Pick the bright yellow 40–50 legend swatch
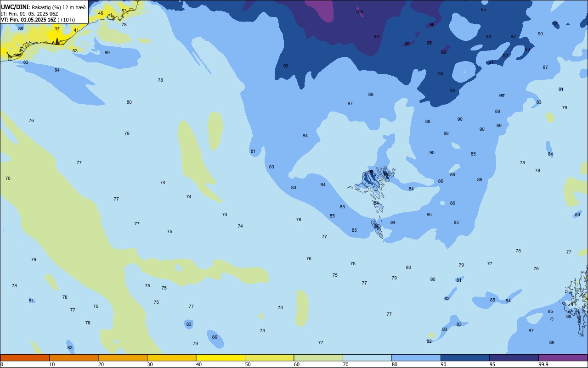 click(220, 357)
